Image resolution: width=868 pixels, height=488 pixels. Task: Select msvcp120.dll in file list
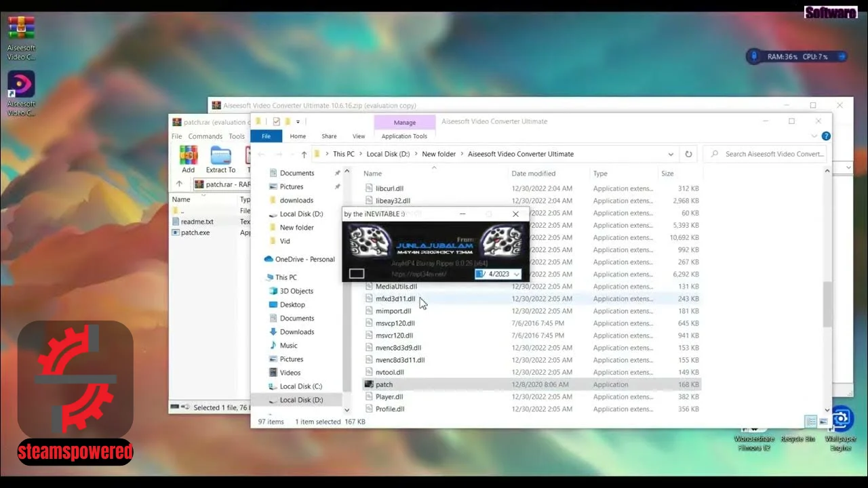click(395, 323)
